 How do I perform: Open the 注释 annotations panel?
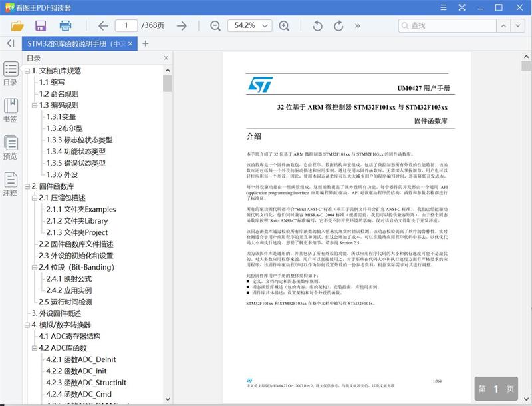pos(11,184)
